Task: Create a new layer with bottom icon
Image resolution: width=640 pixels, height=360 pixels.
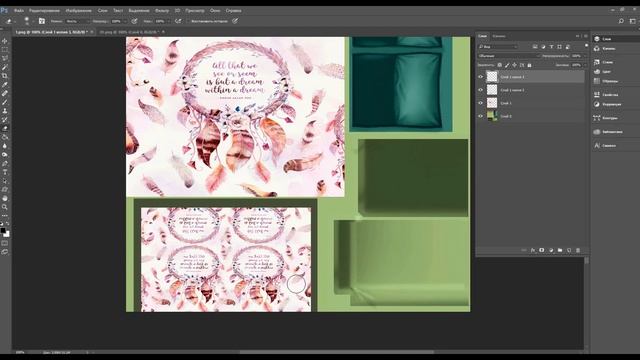Action: tap(569, 250)
